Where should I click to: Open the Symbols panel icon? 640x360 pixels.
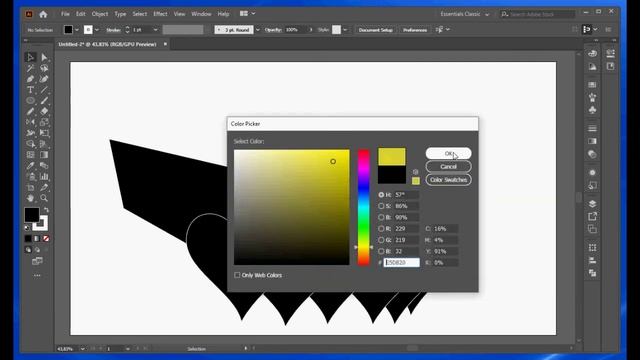(x=593, y=110)
